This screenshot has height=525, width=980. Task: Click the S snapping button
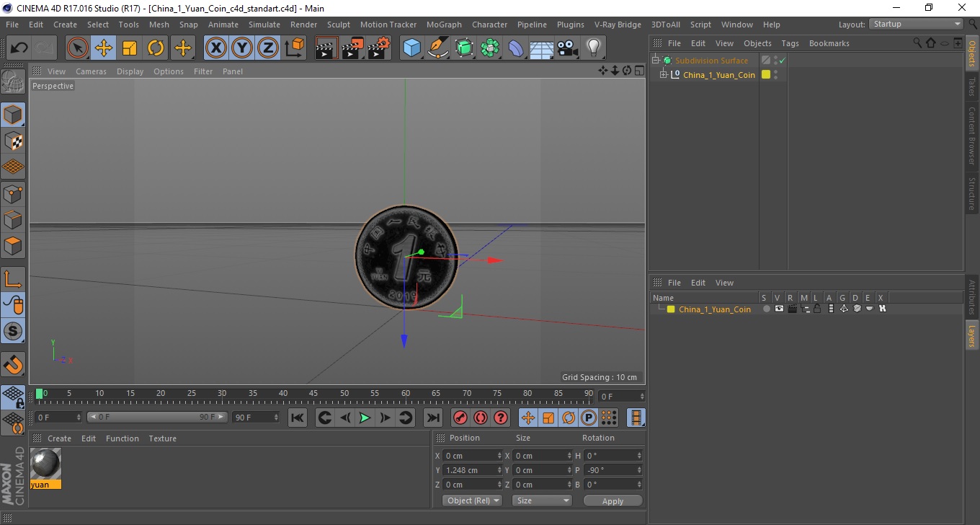coord(14,331)
